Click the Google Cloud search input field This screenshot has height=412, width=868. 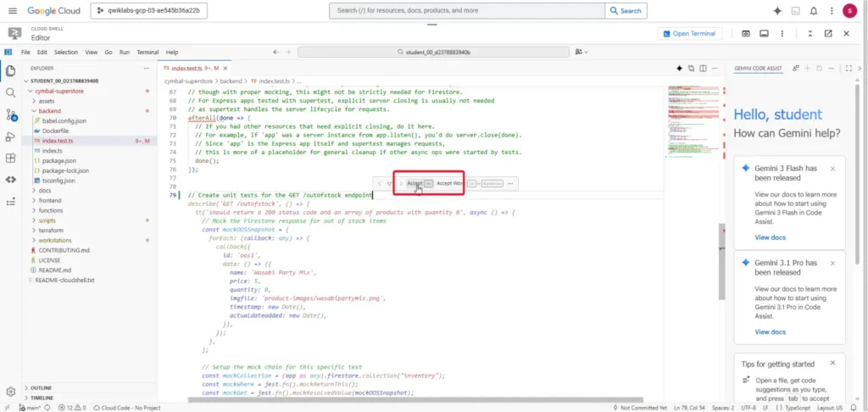(467, 11)
